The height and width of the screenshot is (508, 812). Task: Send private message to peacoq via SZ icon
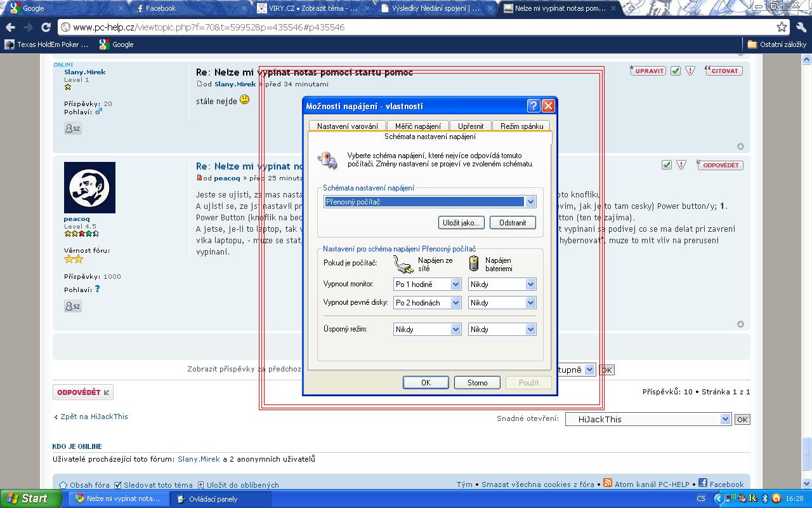[x=72, y=306]
